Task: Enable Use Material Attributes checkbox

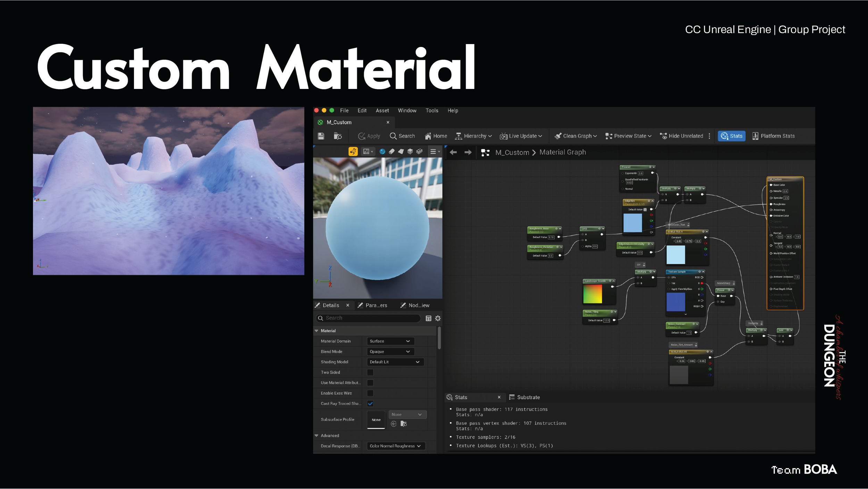Action: pos(370,383)
